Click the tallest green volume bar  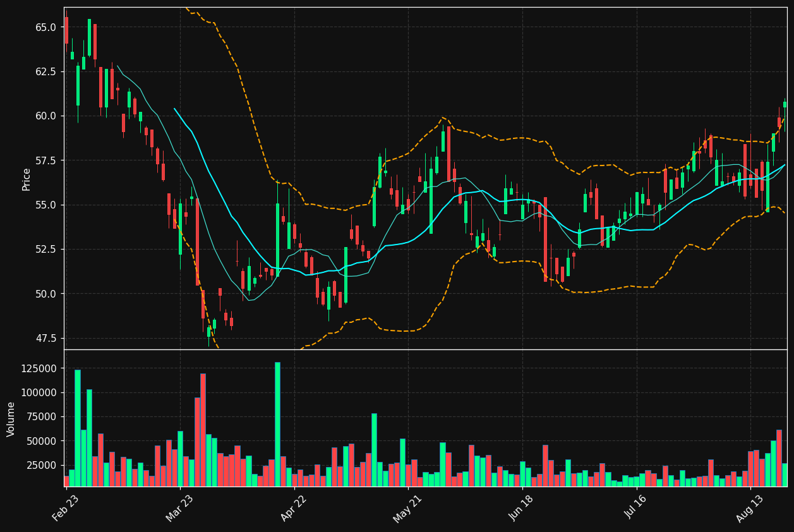pyautogui.click(x=277, y=424)
